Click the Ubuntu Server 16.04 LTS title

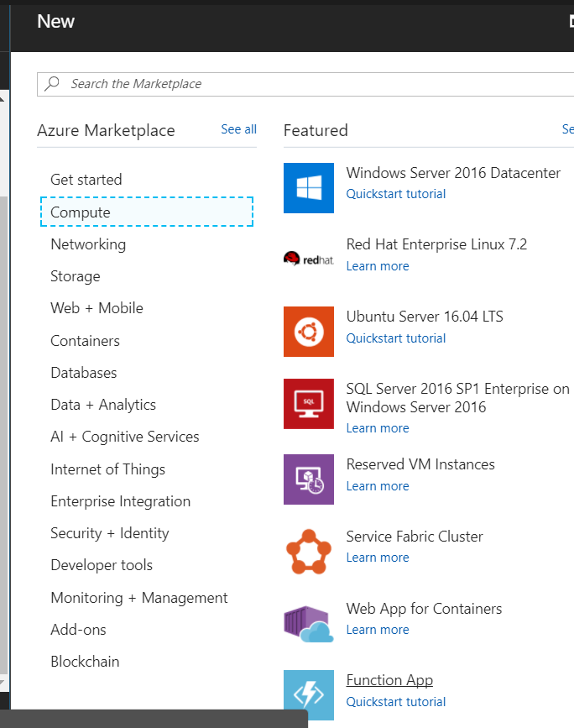click(425, 317)
